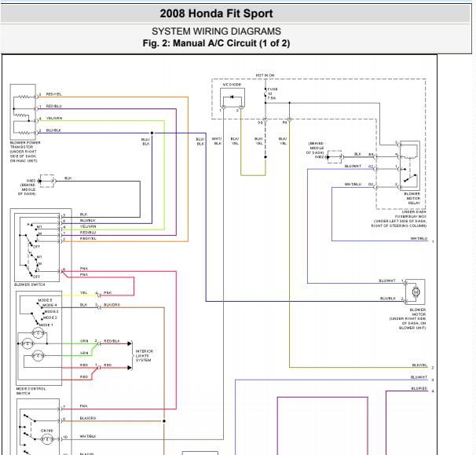The width and height of the screenshot is (476, 455).
Task: Select the G403 ground label
Action: click(31, 181)
